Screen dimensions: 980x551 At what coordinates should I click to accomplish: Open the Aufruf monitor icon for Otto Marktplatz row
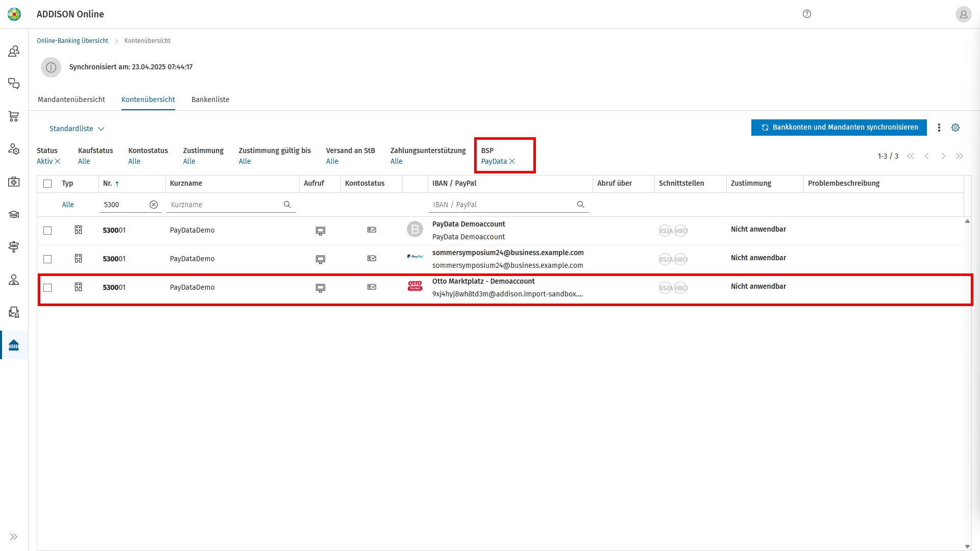point(321,288)
